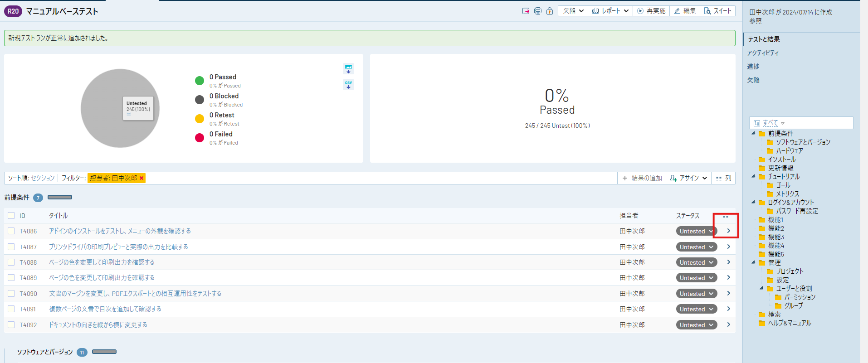Click the export test run icon
Image resolution: width=868 pixels, height=363 pixels.
pyautogui.click(x=526, y=11)
